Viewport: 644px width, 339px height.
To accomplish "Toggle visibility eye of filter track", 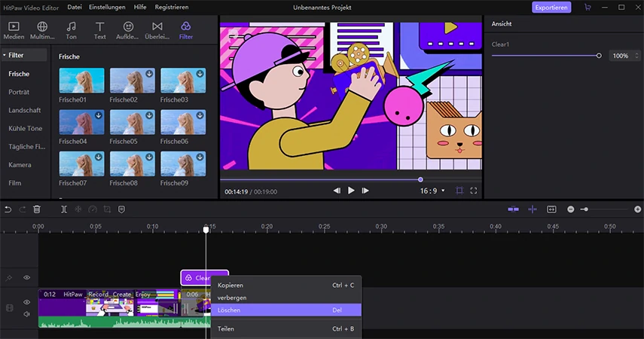I will point(26,278).
